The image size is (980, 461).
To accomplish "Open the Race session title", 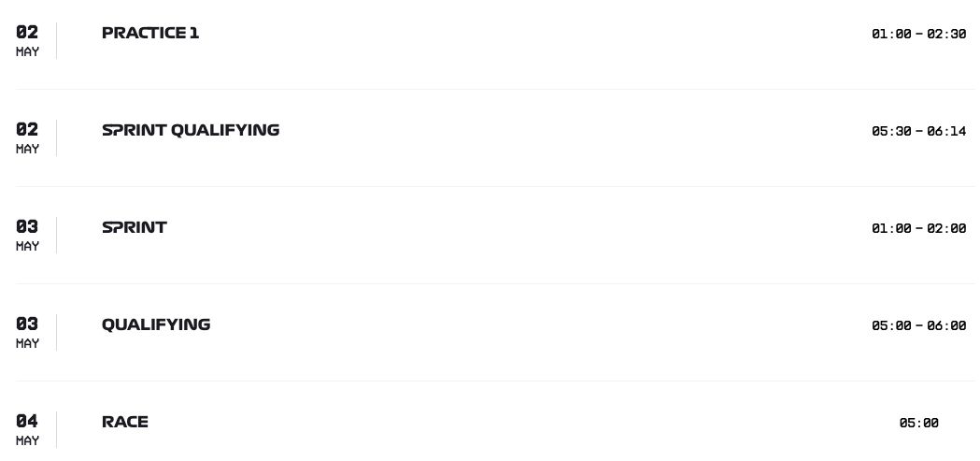I will click(x=125, y=422).
